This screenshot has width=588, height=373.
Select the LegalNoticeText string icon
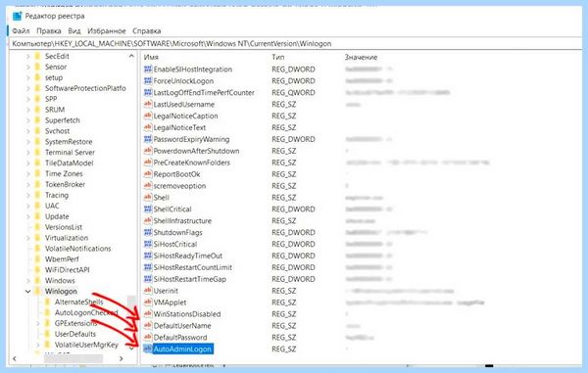[148, 127]
